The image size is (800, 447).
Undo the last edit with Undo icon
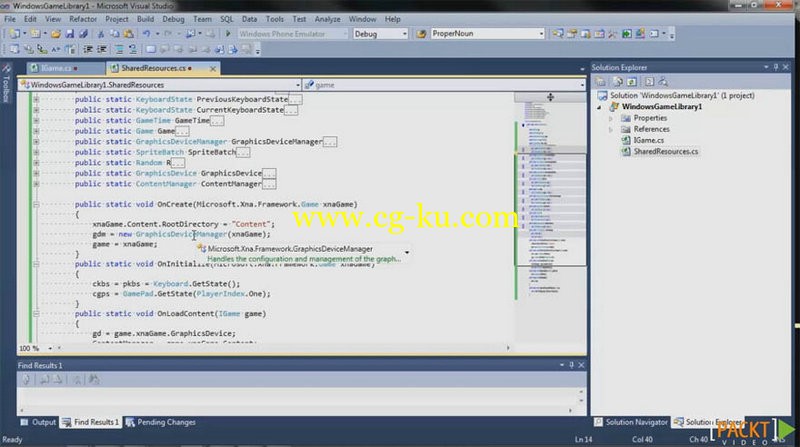[146, 34]
